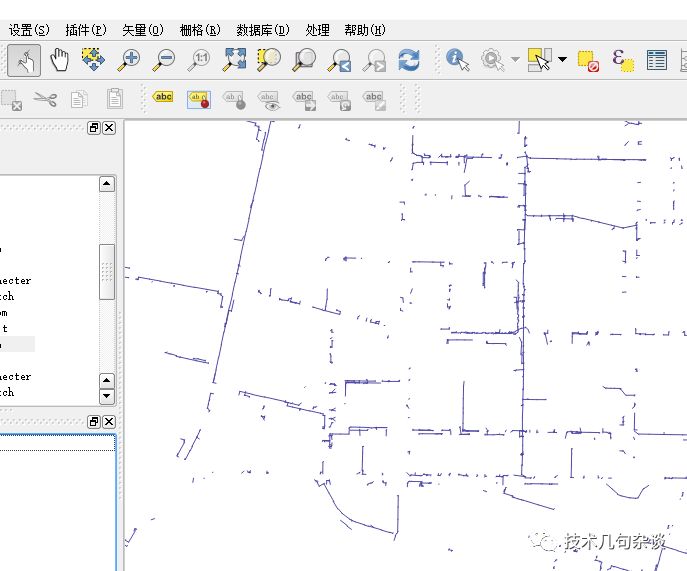Zoom to native resolution 1:1
This screenshot has width=687, height=571.
[199, 60]
